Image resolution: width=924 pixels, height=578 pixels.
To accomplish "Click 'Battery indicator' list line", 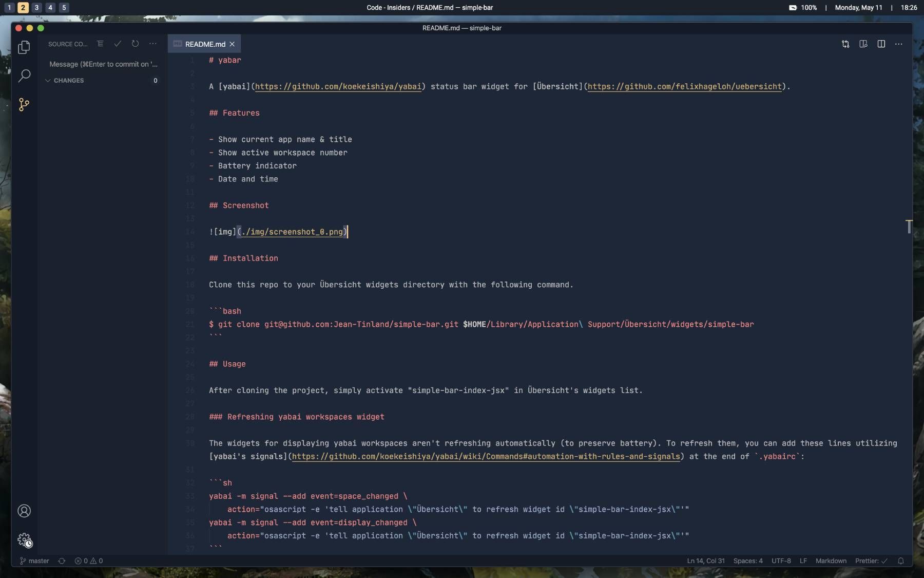I will tap(253, 166).
